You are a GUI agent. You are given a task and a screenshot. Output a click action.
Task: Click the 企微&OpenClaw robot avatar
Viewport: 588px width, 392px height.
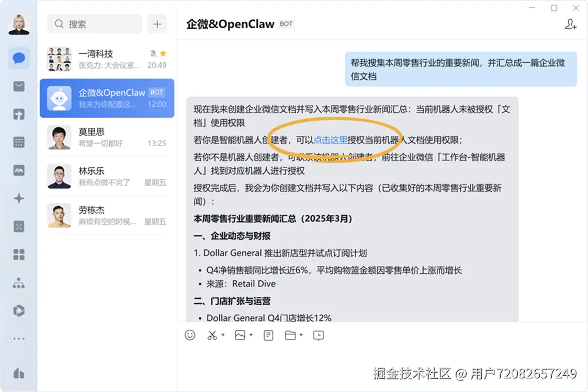[59, 98]
